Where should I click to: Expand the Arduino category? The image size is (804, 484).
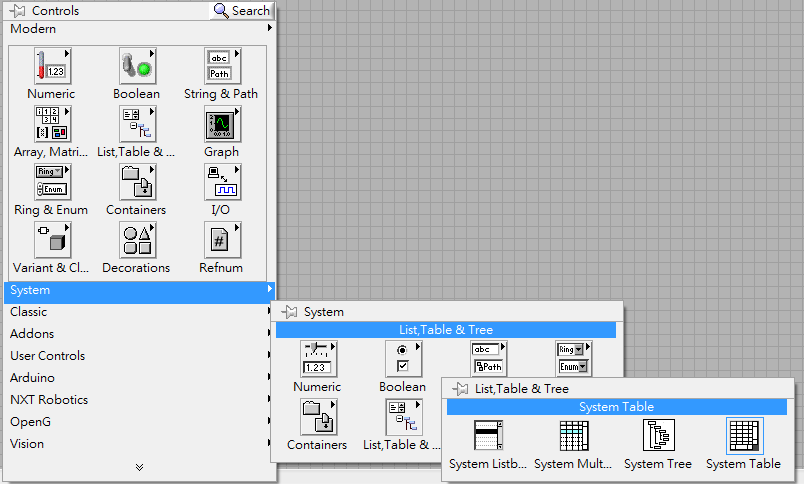point(139,378)
